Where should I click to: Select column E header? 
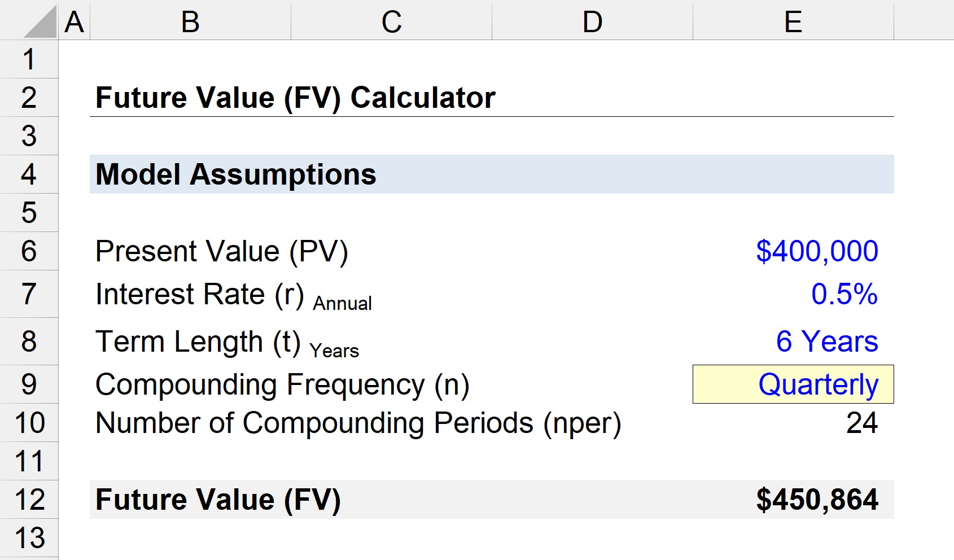click(793, 21)
